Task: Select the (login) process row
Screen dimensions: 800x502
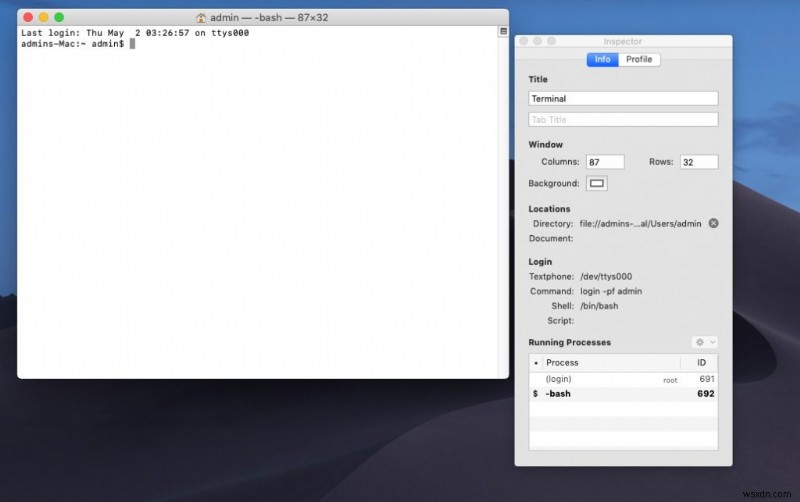Action: pyautogui.click(x=623, y=379)
